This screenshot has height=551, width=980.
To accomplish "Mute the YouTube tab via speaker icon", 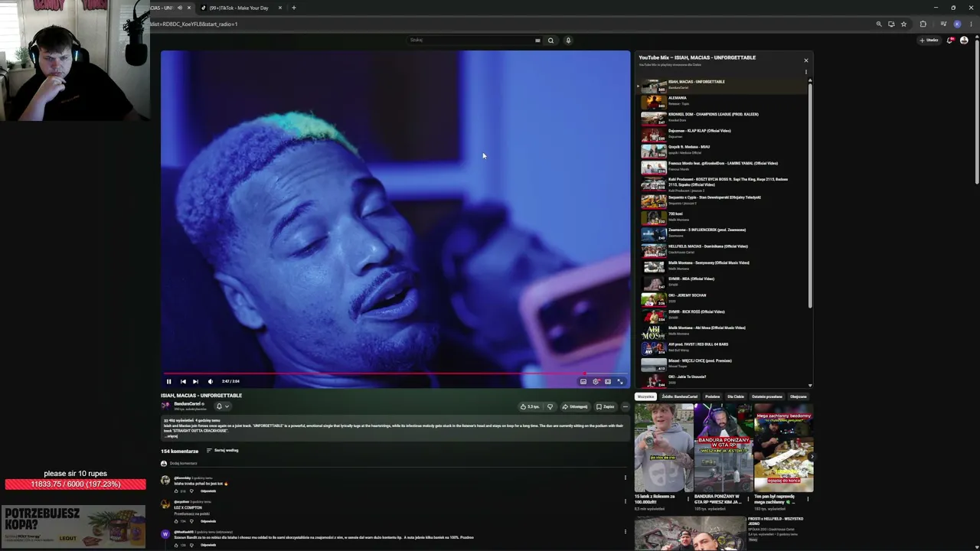I will (180, 8).
